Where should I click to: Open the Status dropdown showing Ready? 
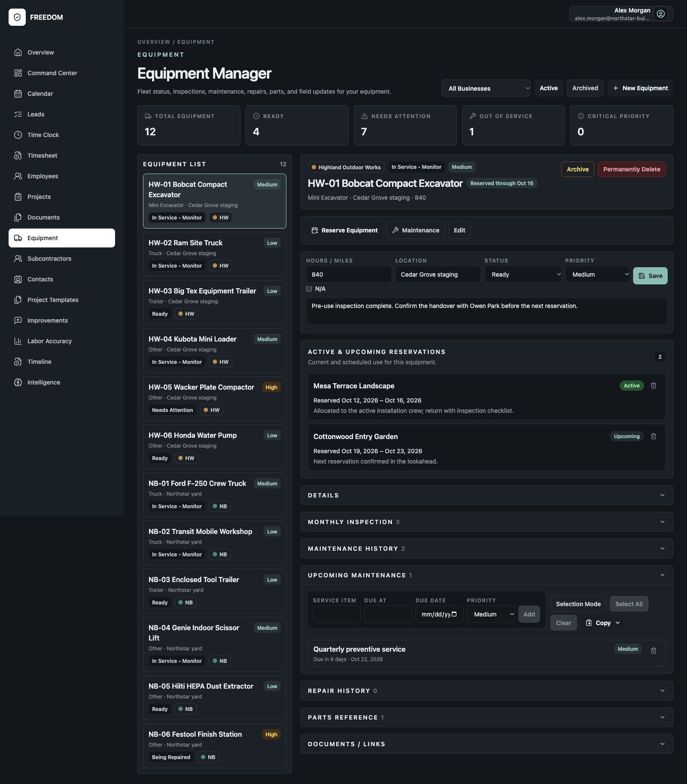[523, 274]
